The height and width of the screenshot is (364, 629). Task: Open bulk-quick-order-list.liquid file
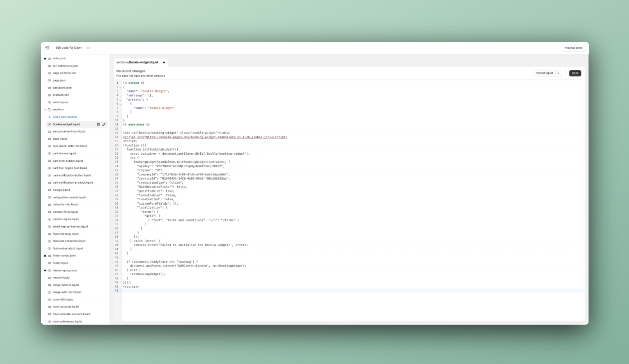(70, 146)
